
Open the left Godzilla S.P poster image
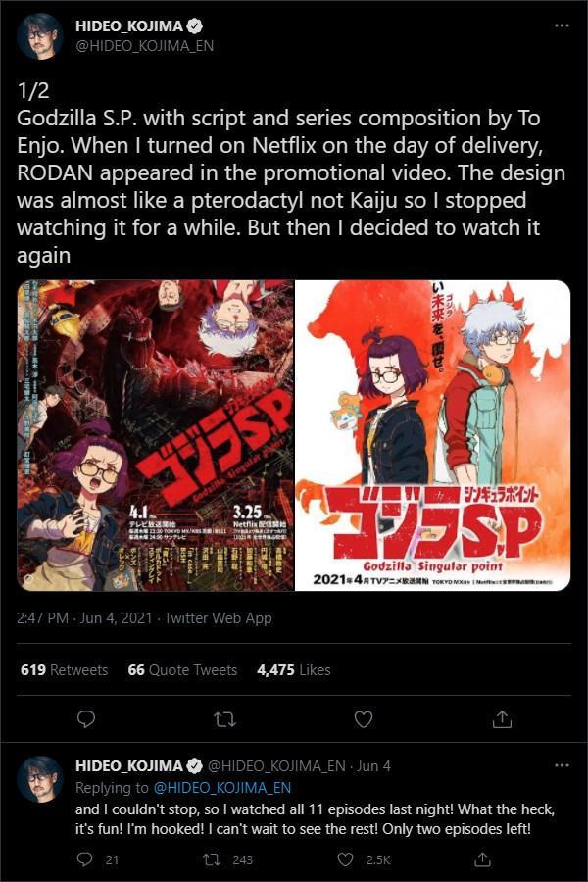155,435
